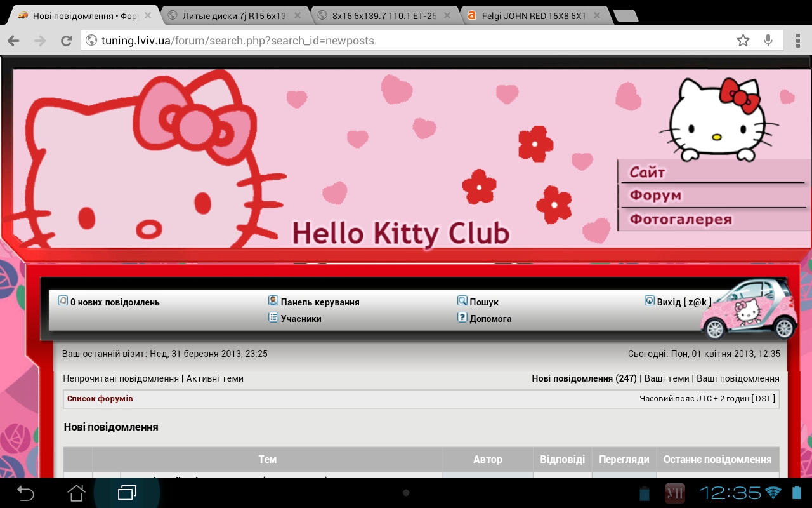
Task: Tap the Android recent apps button
Action: coord(127,493)
